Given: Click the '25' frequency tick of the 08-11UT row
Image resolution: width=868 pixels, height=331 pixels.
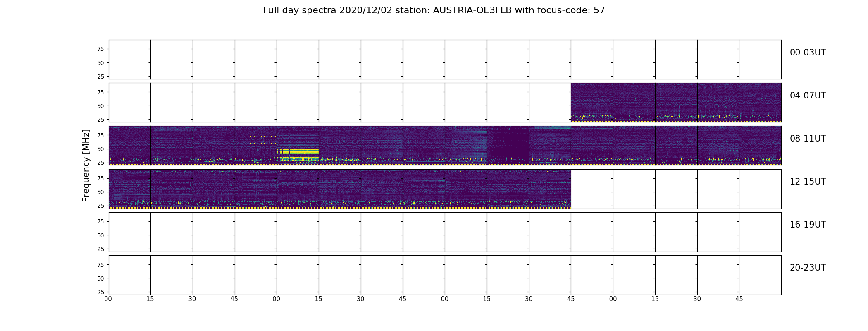Looking at the screenshot, I should pos(100,163).
